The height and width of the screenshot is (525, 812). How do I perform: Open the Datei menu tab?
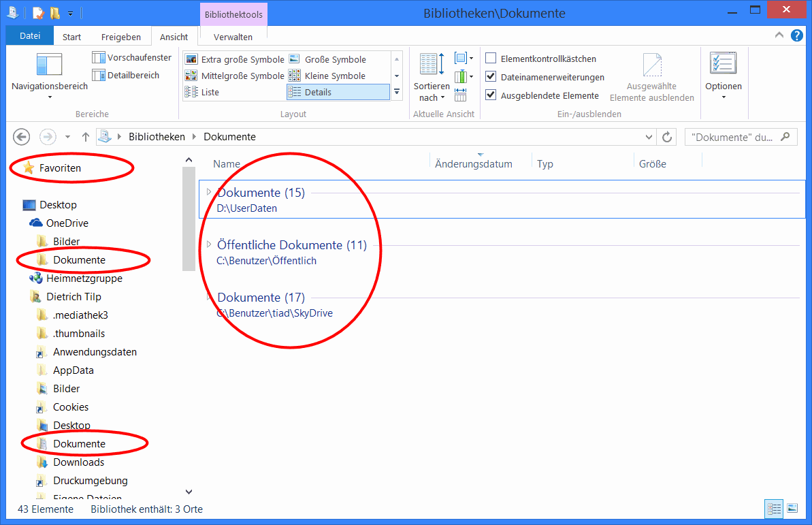(x=29, y=37)
